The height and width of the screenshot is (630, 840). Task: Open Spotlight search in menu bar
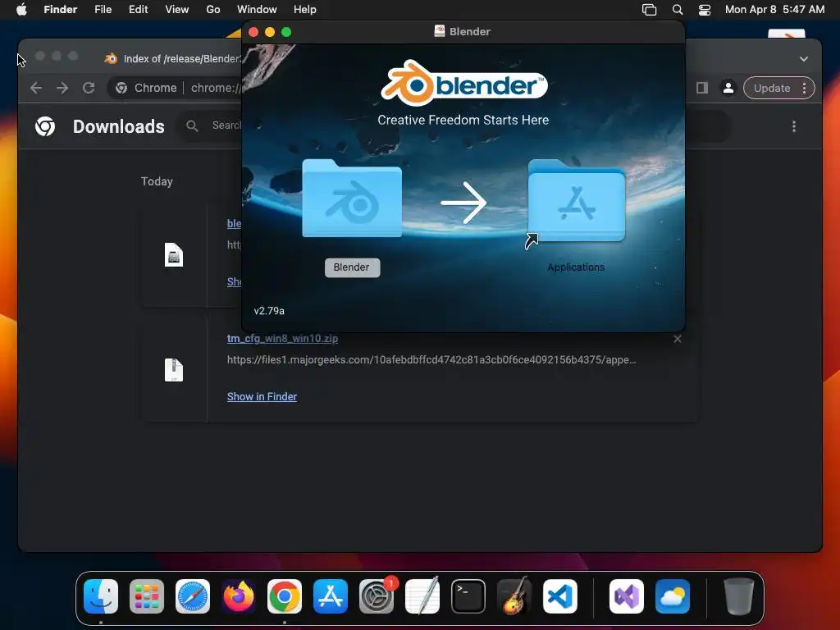[677, 10]
